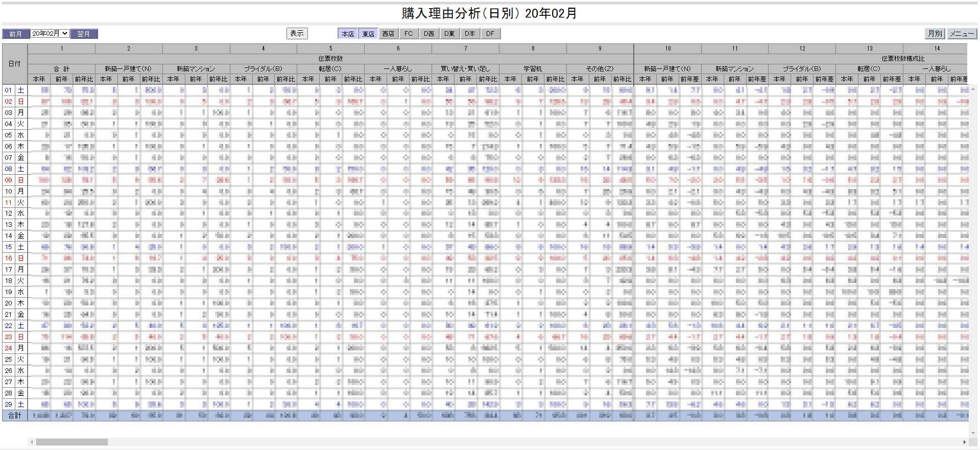Click the vertical scrollbar down arrow
The height and width of the screenshot is (450, 980).
pos(974,433)
